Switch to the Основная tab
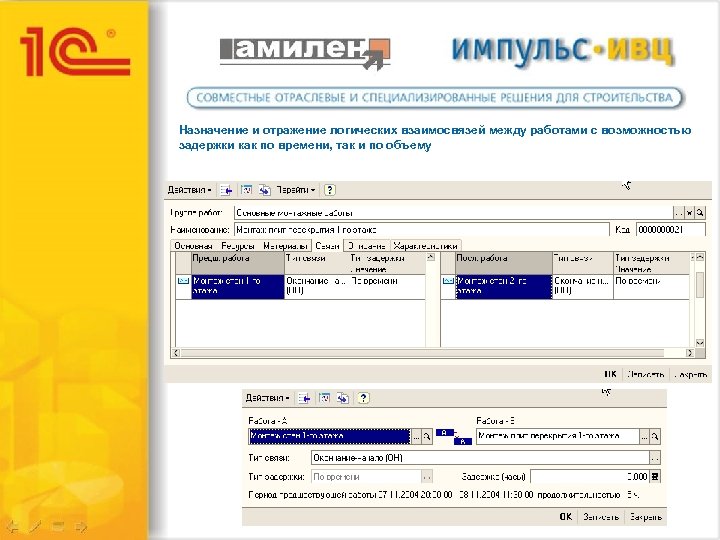 click(x=193, y=246)
